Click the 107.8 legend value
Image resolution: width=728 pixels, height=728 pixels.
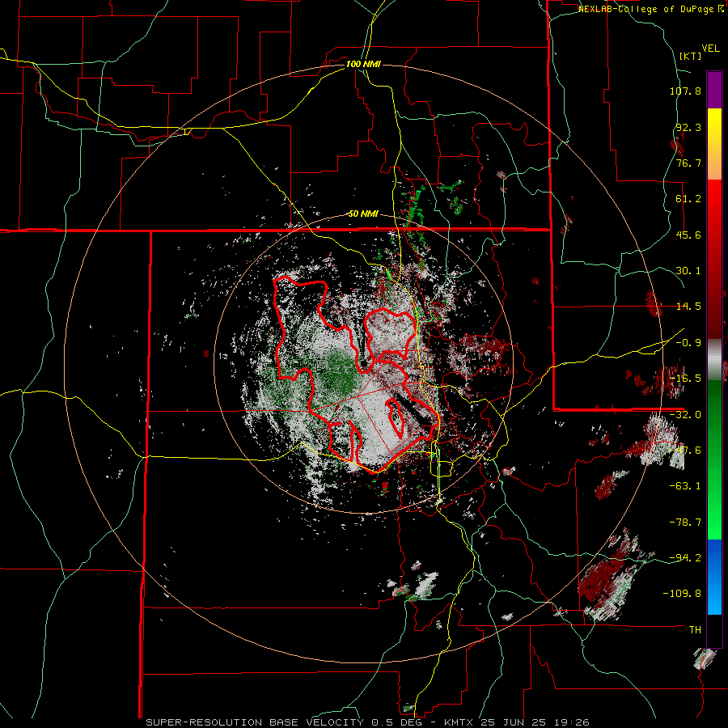pos(685,91)
